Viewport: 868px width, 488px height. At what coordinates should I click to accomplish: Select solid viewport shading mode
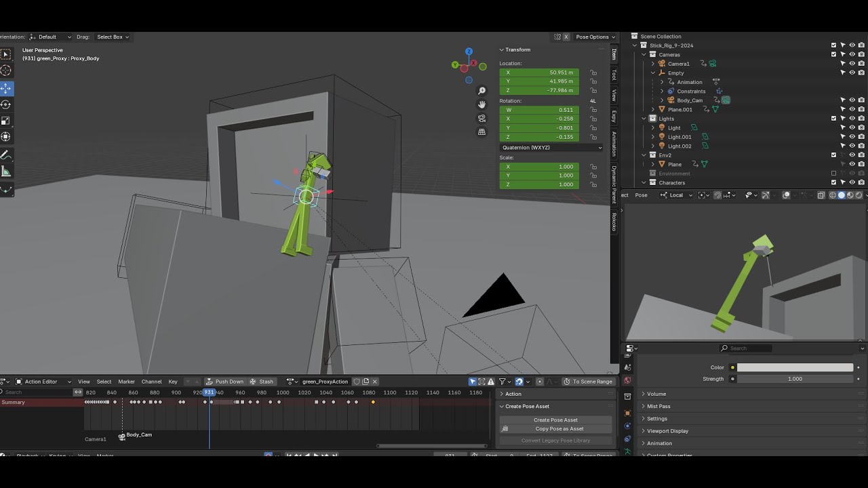[842, 195]
